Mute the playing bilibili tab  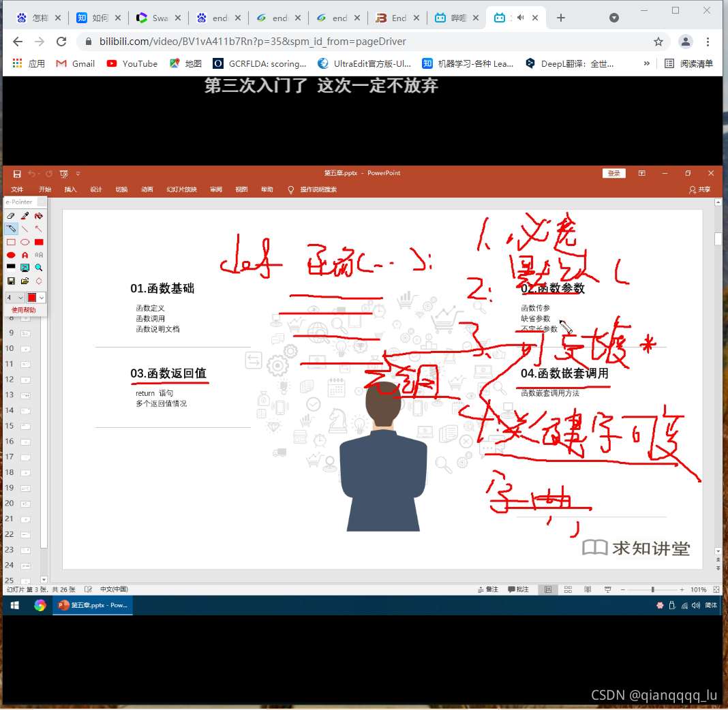(522, 18)
